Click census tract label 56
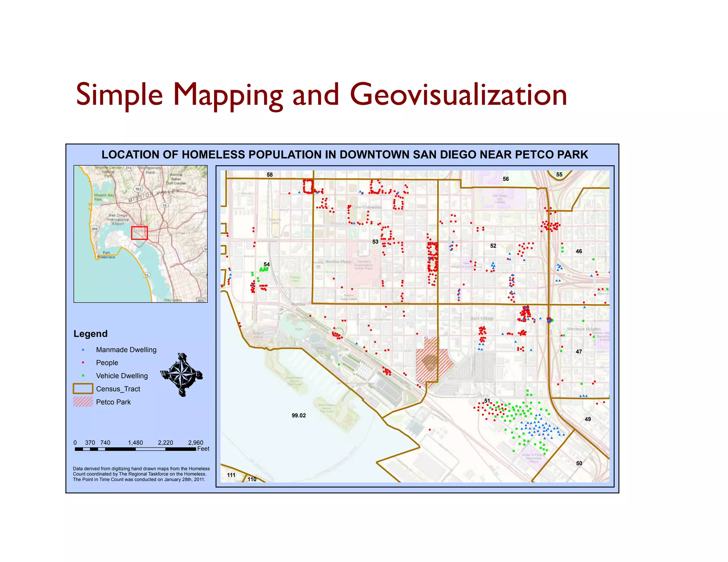This screenshot has height=562, width=728. coord(506,179)
